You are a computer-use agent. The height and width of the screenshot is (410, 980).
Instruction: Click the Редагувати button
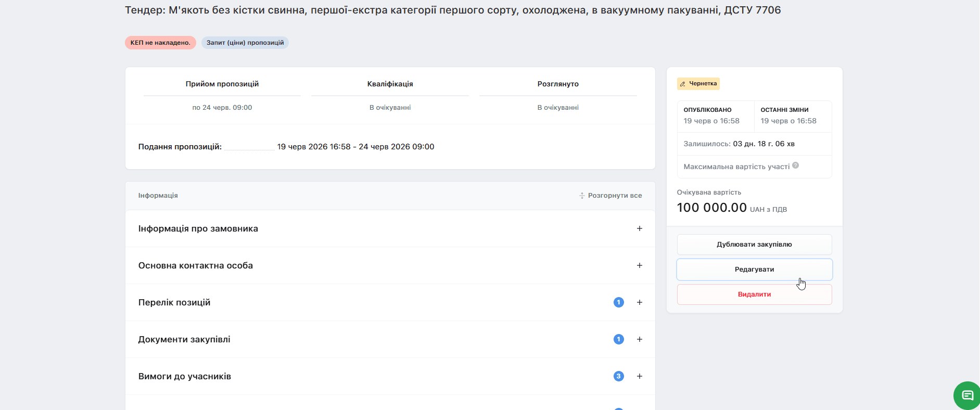point(754,270)
